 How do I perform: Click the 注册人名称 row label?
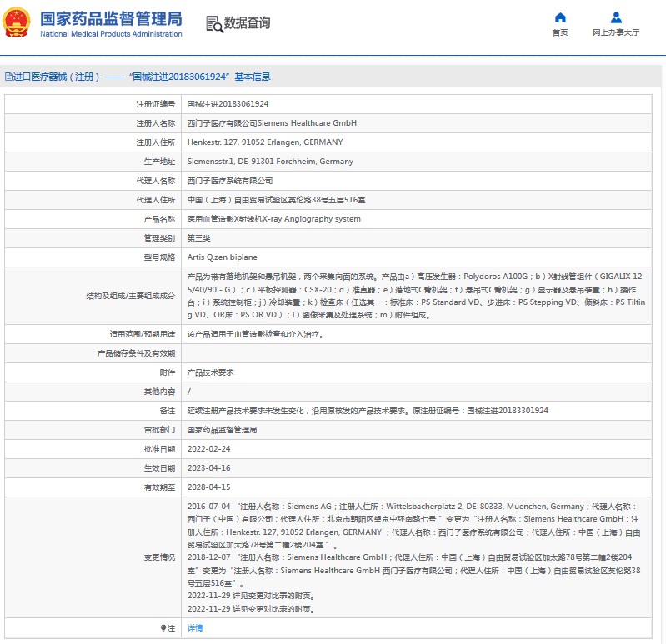(156, 123)
